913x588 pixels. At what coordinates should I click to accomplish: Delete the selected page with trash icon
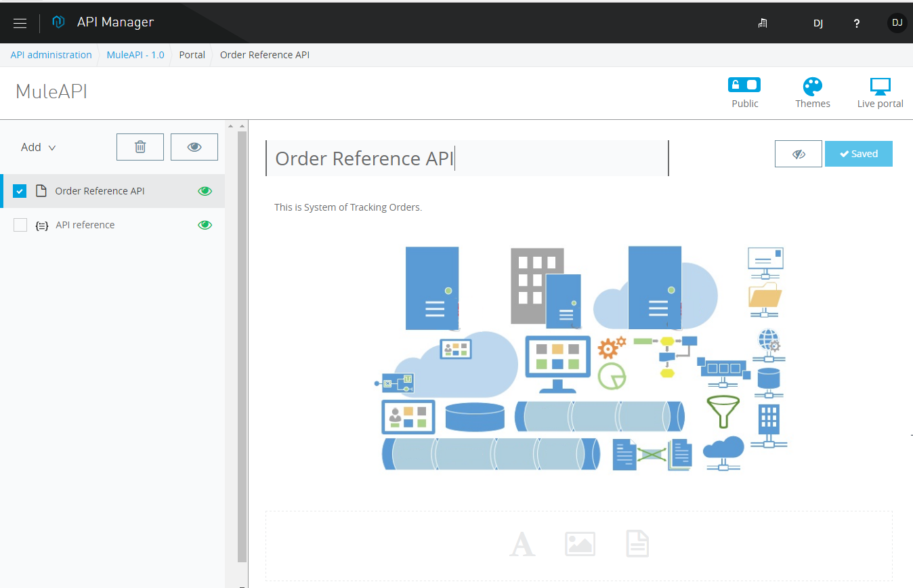[140, 146]
